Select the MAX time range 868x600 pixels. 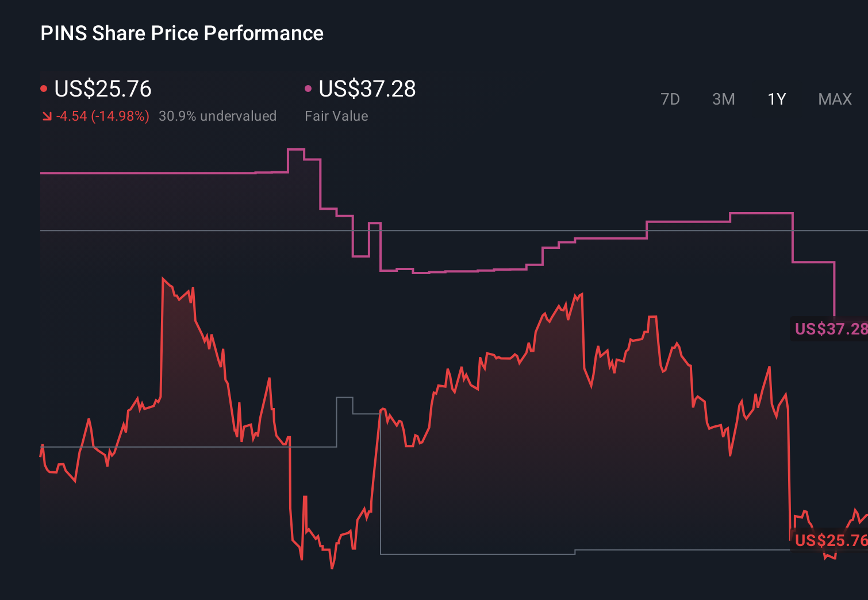pos(834,99)
